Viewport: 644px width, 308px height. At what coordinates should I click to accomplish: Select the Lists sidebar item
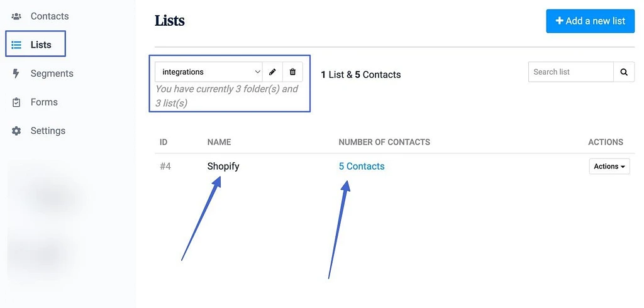(x=35, y=43)
